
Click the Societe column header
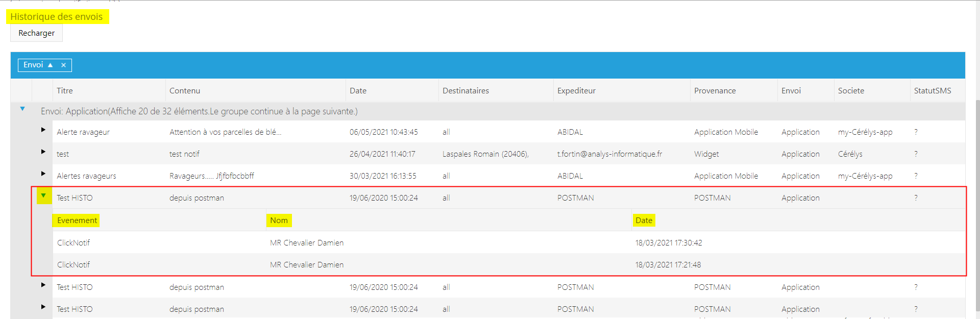(851, 91)
